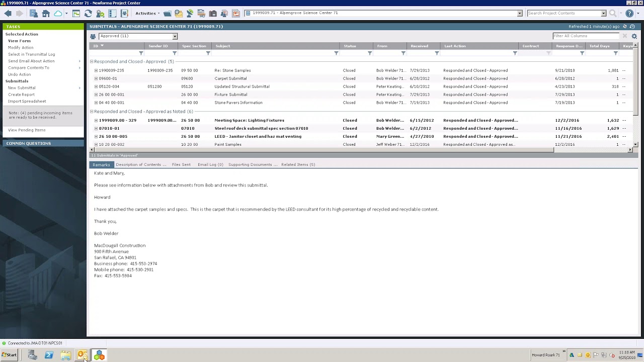Click Create Report task link

(21, 95)
